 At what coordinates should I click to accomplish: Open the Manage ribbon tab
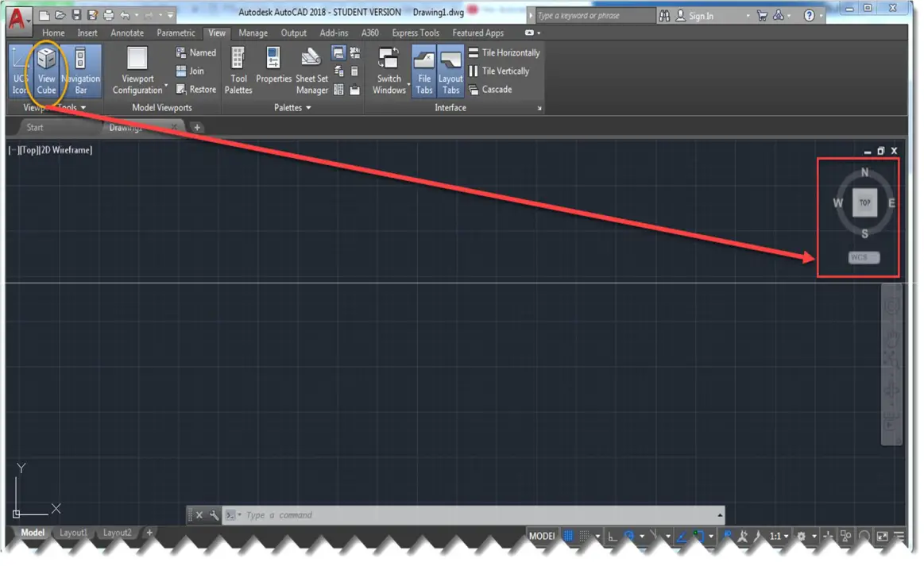tap(253, 33)
